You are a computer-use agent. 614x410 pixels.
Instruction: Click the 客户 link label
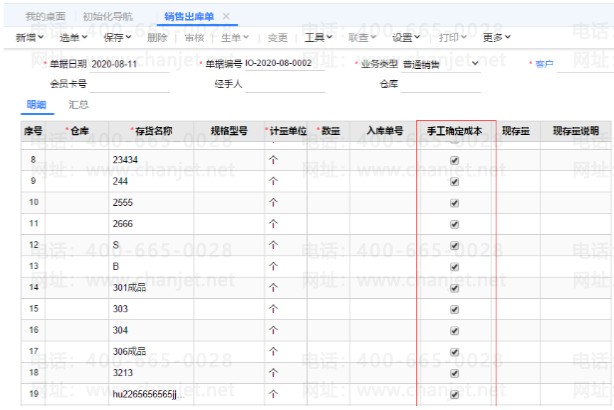pyautogui.click(x=544, y=63)
